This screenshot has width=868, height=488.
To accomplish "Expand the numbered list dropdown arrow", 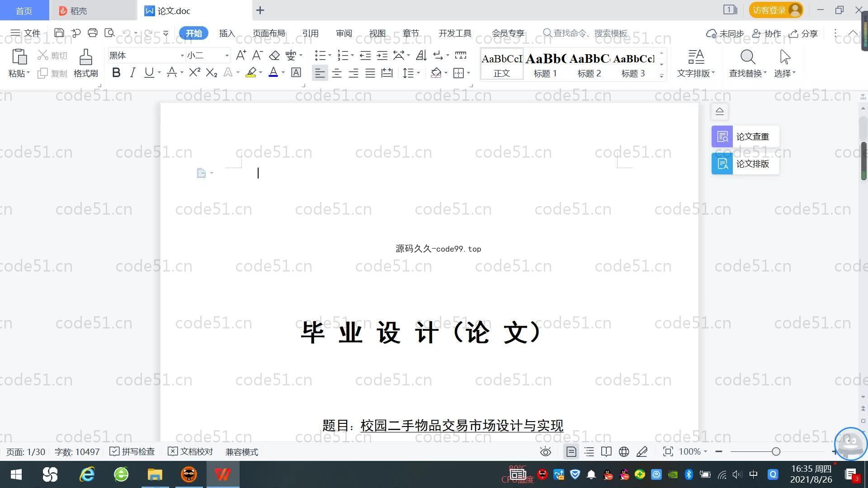I will tap(352, 56).
